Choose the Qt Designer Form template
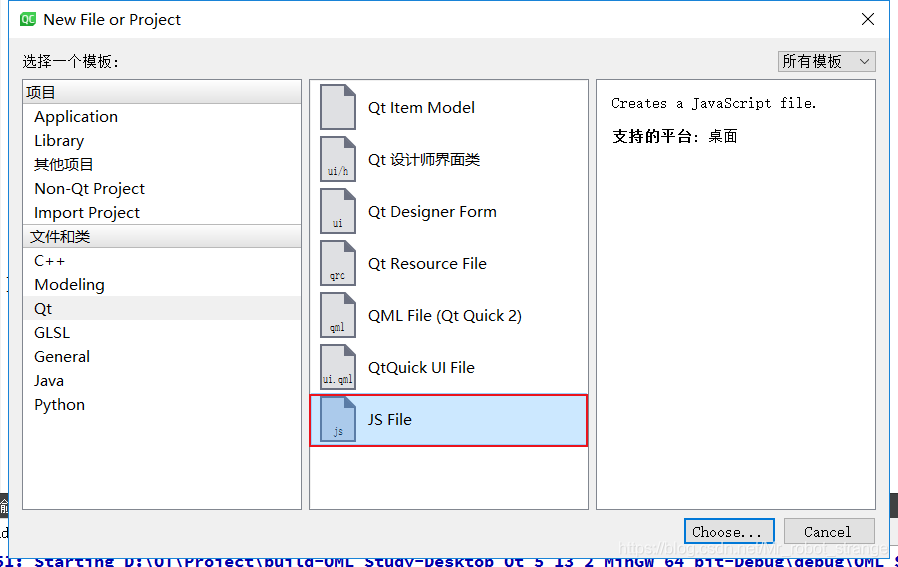This screenshot has height=567, width=898. 449,211
